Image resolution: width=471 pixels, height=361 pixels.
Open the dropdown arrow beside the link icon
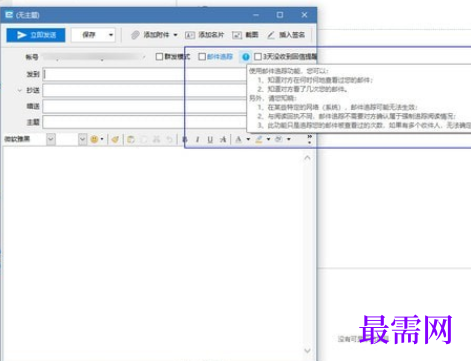tap(289, 139)
